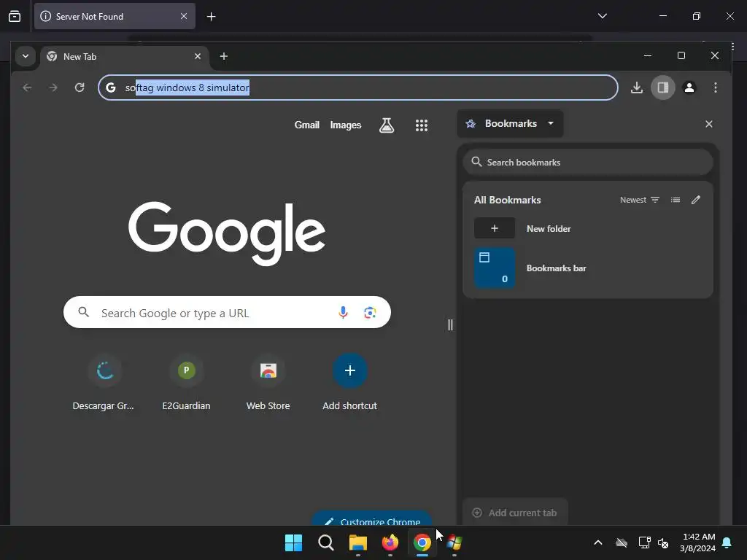Image resolution: width=747 pixels, height=560 pixels.
Task: Click the Search bookmarks field
Action: pyautogui.click(x=588, y=163)
